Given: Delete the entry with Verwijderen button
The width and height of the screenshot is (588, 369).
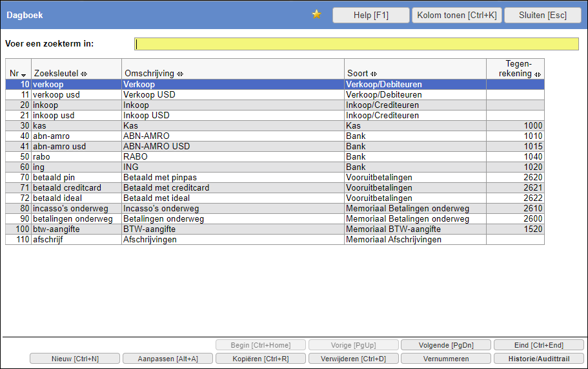Looking at the screenshot, I should [353, 359].
